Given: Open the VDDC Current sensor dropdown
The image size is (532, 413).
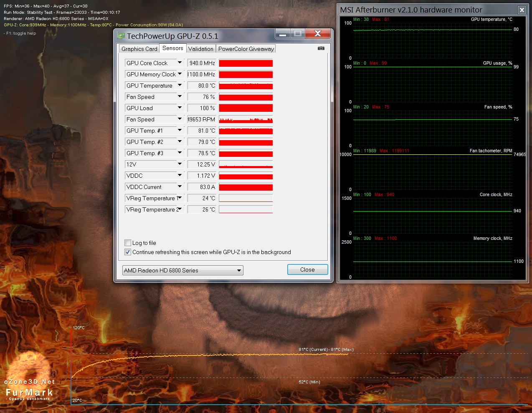Looking at the screenshot, I should pos(180,186).
